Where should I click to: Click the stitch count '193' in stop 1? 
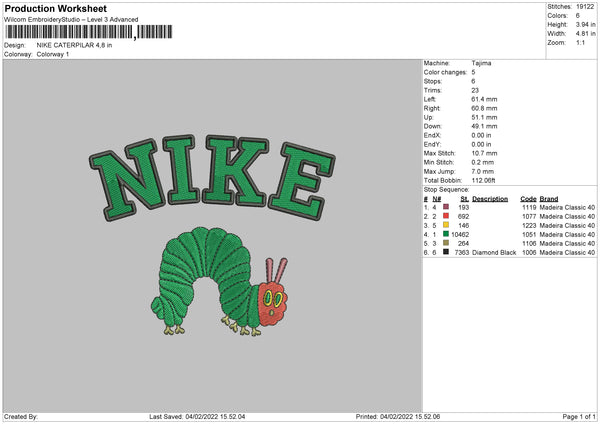(x=463, y=207)
